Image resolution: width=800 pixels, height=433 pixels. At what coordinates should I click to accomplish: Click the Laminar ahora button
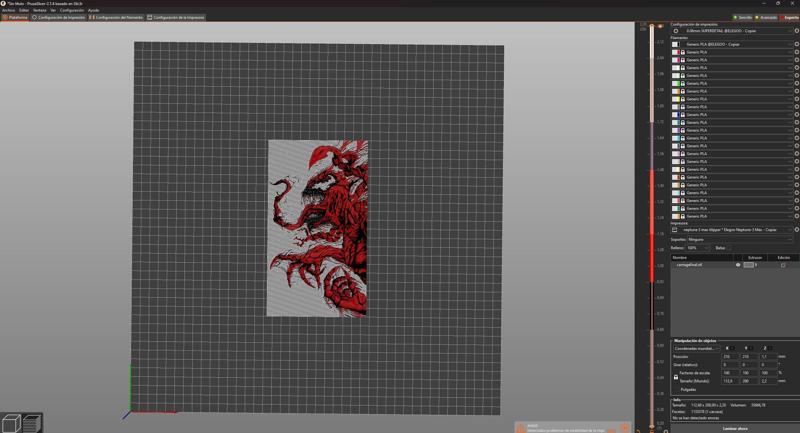pos(735,428)
